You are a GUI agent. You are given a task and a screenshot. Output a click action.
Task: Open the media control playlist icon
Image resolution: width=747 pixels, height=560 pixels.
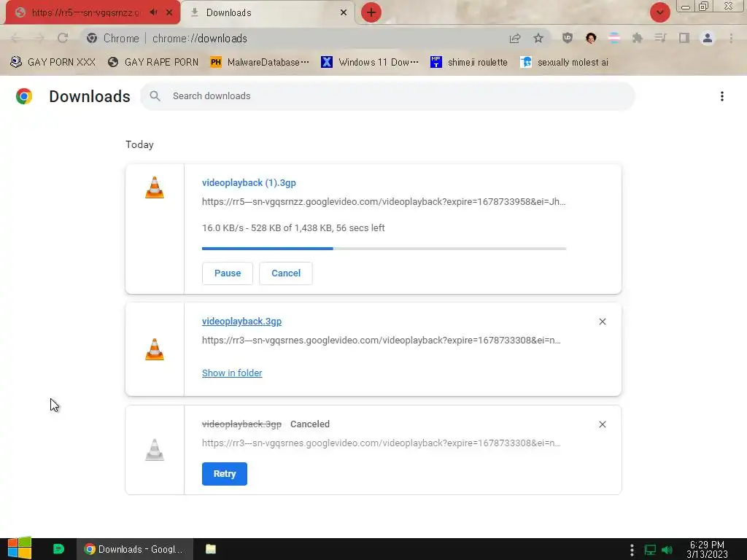661,38
